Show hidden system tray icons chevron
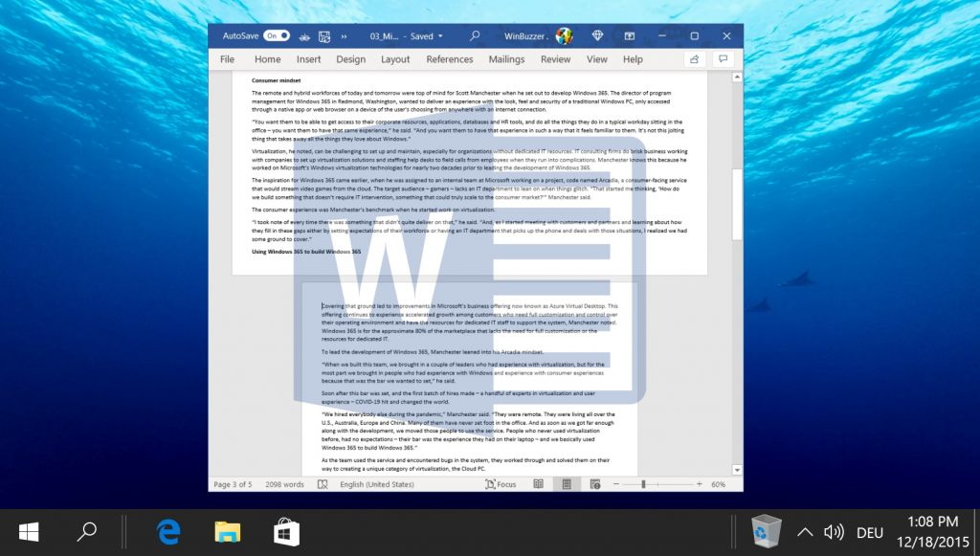 pyautogui.click(x=805, y=532)
